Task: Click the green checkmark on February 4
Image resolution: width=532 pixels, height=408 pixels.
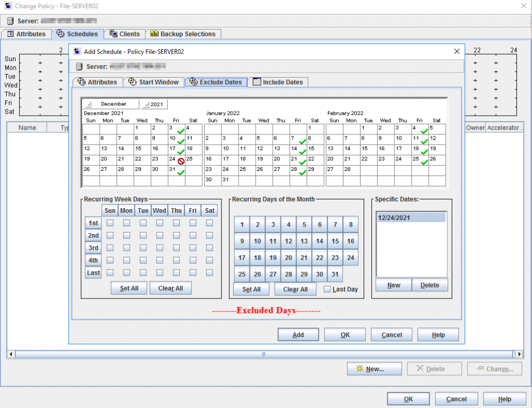Action: (x=424, y=130)
